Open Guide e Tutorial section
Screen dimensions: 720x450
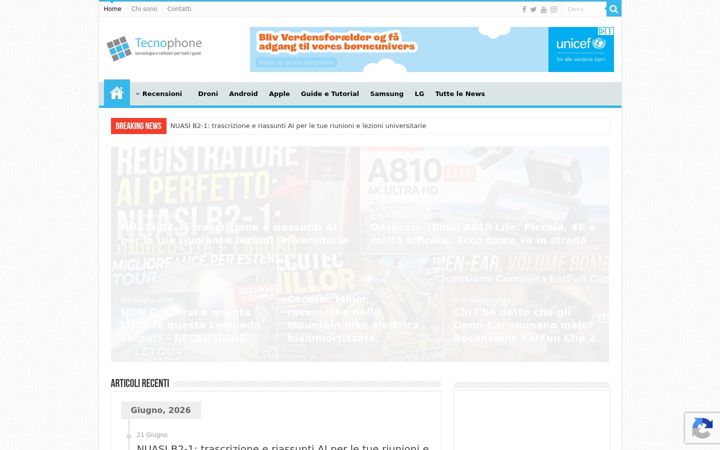point(330,94)
